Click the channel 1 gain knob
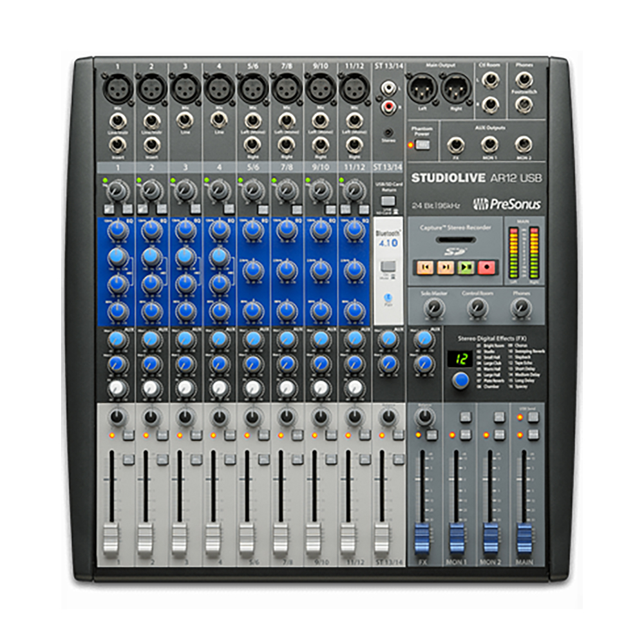The image size is (644, 644). coord(118,190)
